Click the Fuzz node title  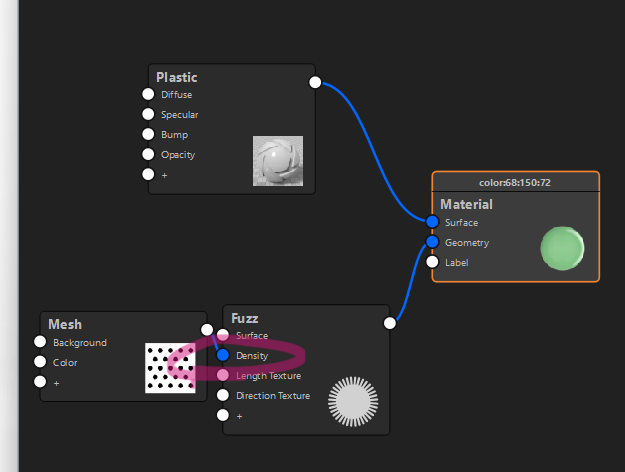(x=245, y=318)
